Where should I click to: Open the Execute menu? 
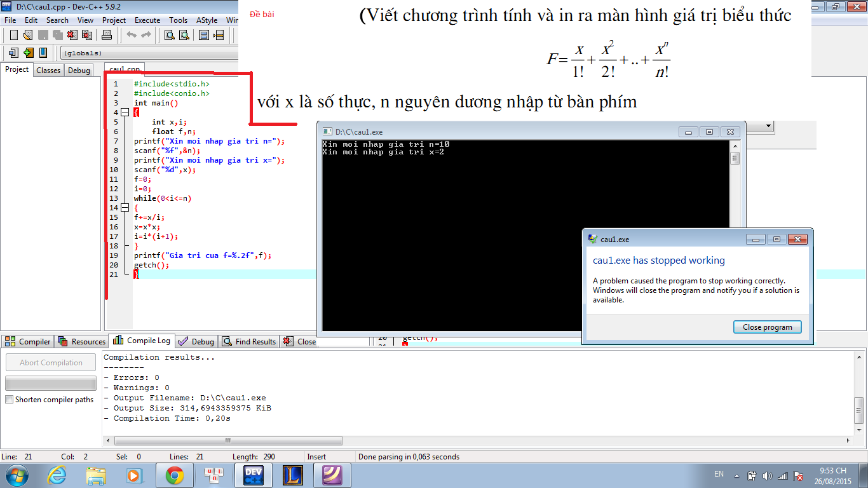(147, 20)
